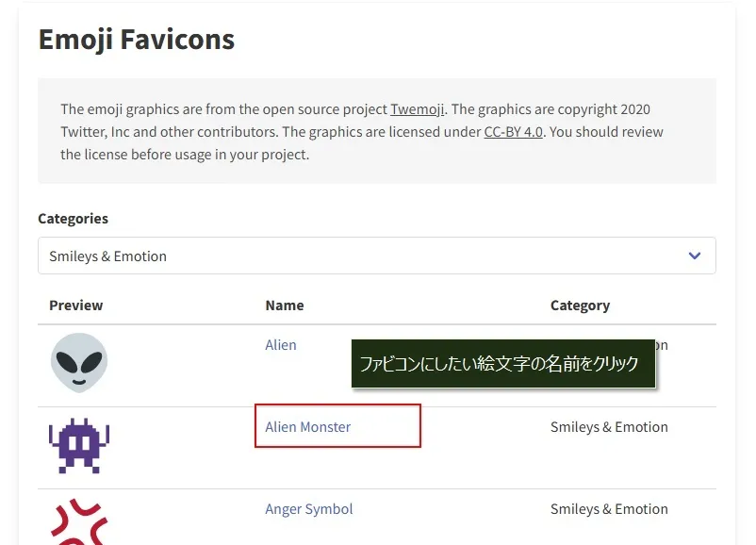Open the CC-BY 4.0 license link

click(513, 132)
